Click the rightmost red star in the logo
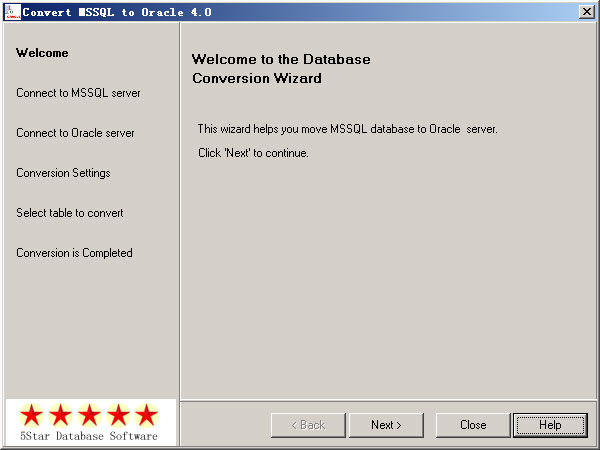 (x=146, y=415)
